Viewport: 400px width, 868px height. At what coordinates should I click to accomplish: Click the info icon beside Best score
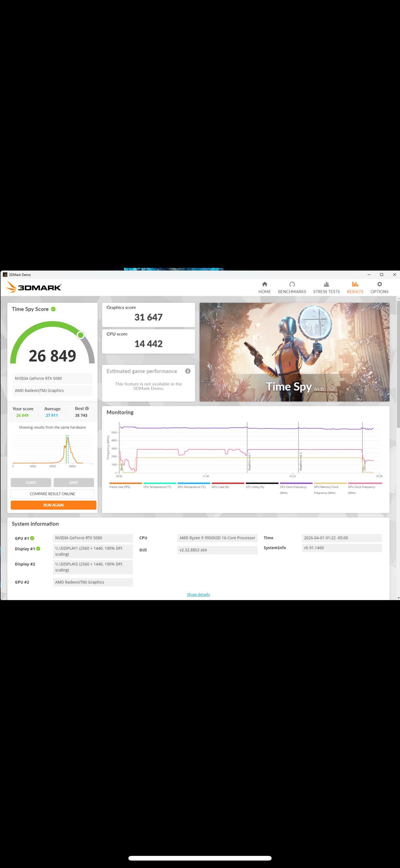(87, 409)
